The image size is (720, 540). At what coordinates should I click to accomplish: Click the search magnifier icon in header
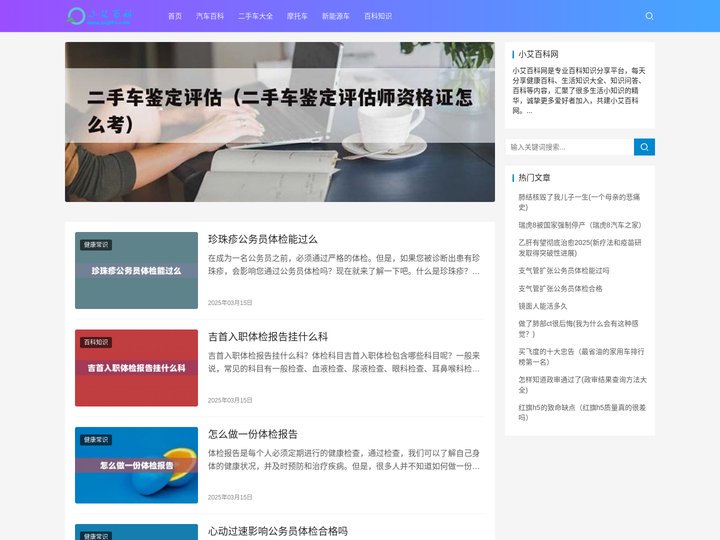pyautogui.click(x=649, y=16)
